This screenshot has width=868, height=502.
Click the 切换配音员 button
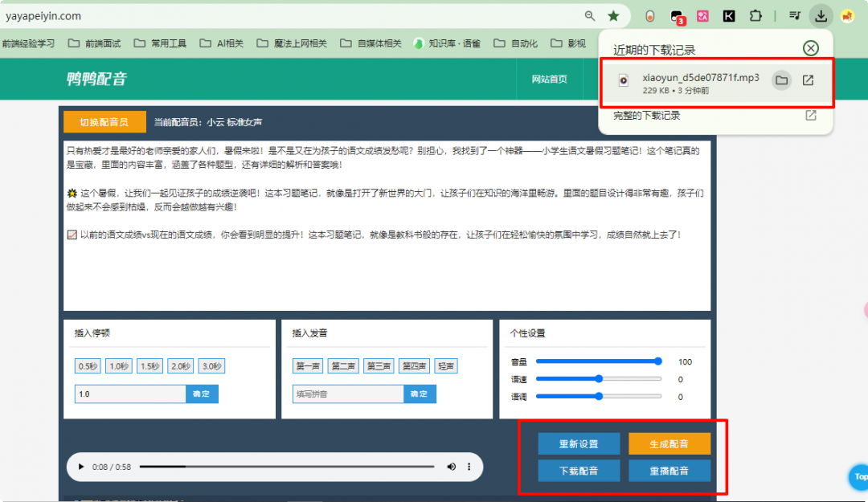tap(104, 122)
